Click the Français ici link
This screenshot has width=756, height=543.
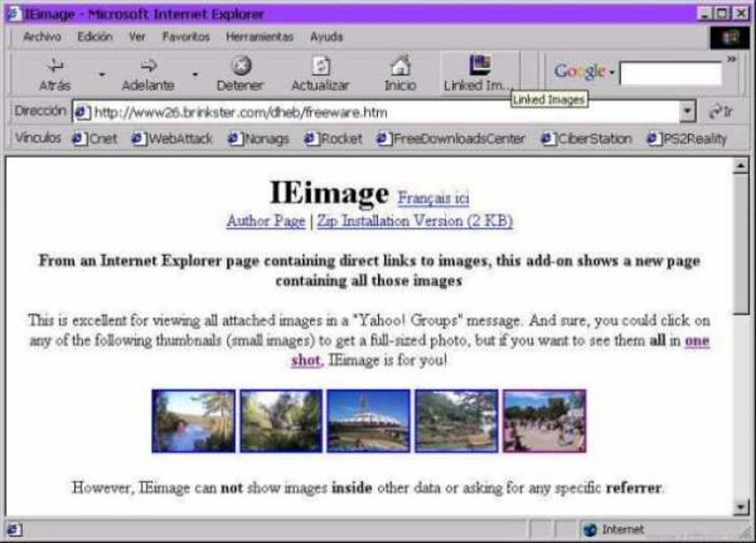click(434, 197)
